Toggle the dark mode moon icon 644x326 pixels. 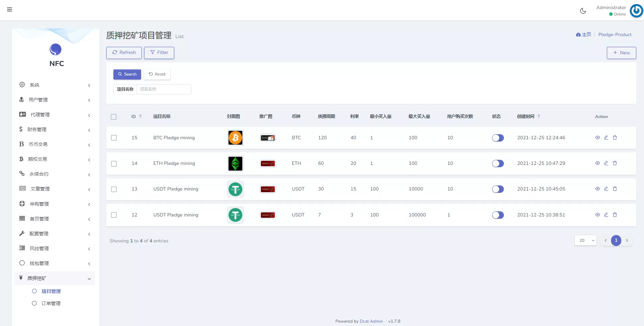coord(583,10)
